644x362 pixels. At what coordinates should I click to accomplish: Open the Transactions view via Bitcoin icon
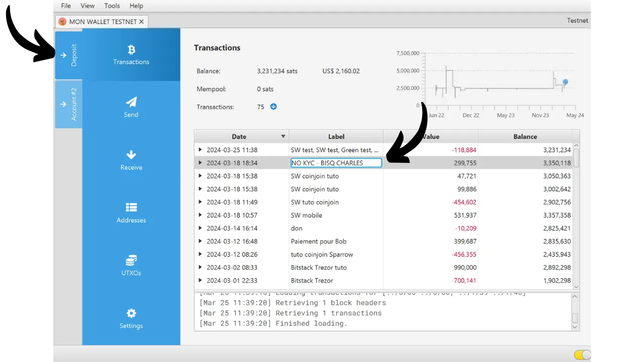pyautogui.click(x=131, y=50)
